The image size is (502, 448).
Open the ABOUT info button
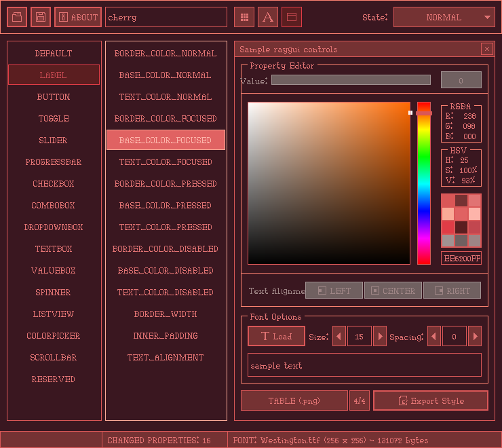(78, 17)
